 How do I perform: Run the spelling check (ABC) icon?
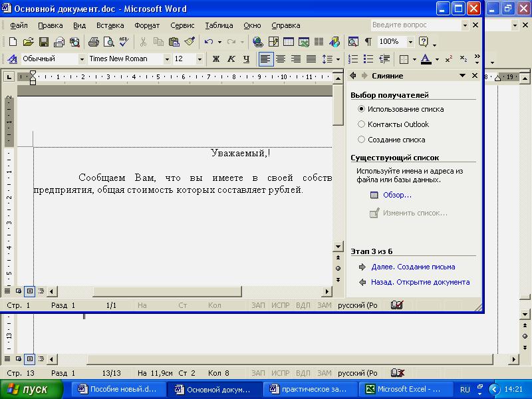(x=124, y=42)
